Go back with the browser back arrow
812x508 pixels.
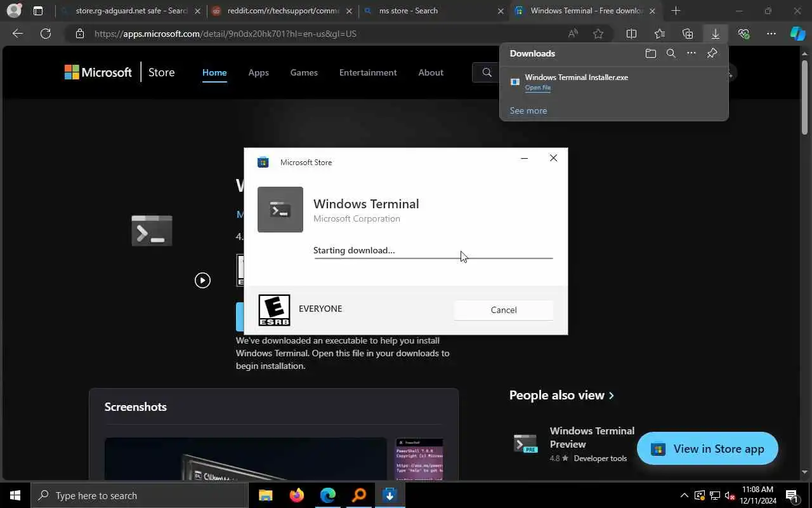pyautogui.click(x=18, y=34)
